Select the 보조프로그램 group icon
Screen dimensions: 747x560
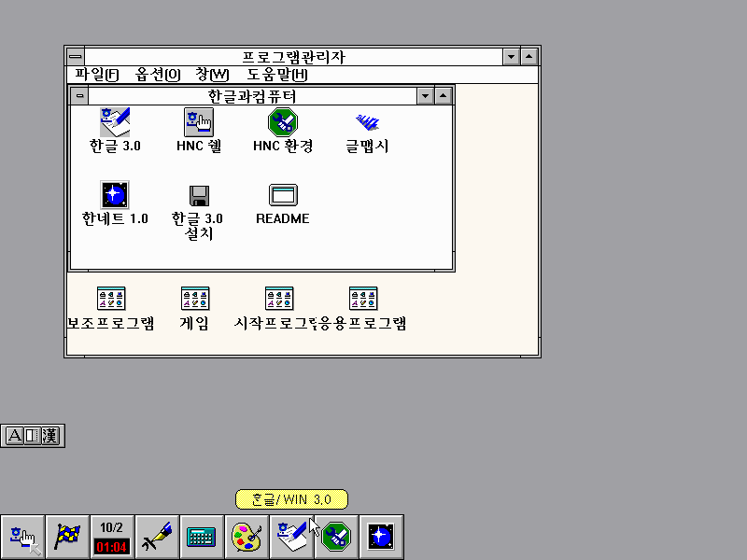click(x=111, y=299)
